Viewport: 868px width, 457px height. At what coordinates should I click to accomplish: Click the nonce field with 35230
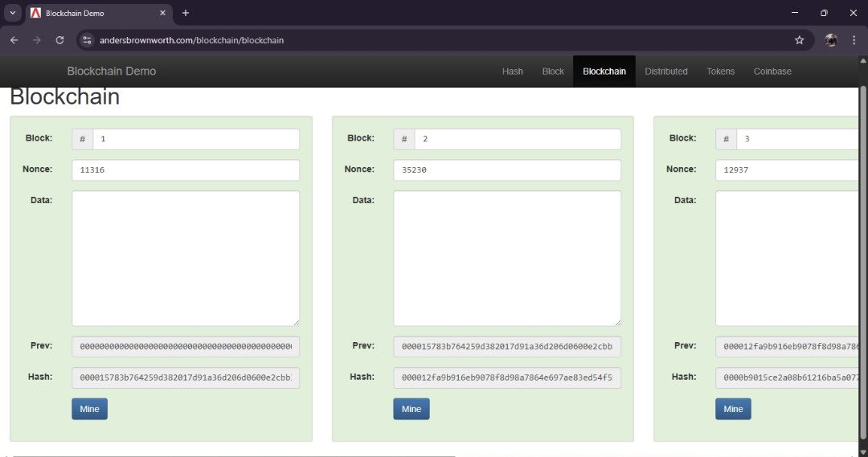coord(507,170)
